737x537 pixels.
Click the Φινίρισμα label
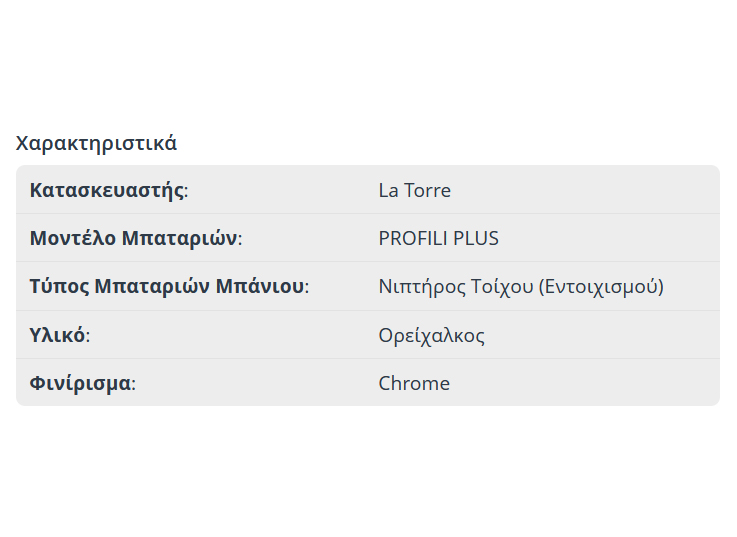pyautogui.click(x=82, y=383)
